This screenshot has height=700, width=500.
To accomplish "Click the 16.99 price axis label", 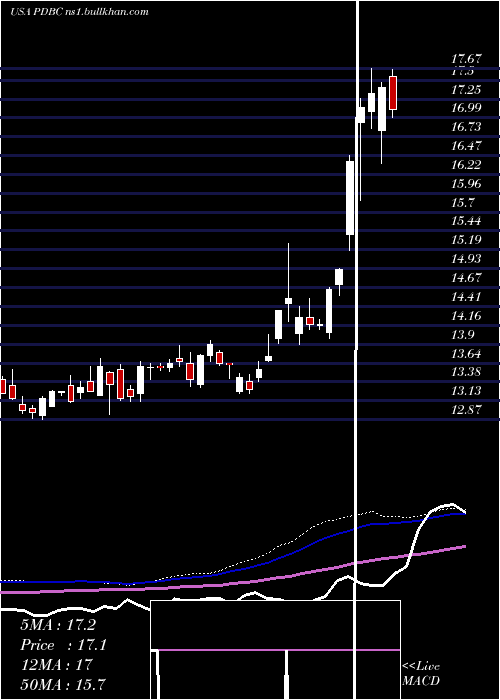I will coord(466,108).
